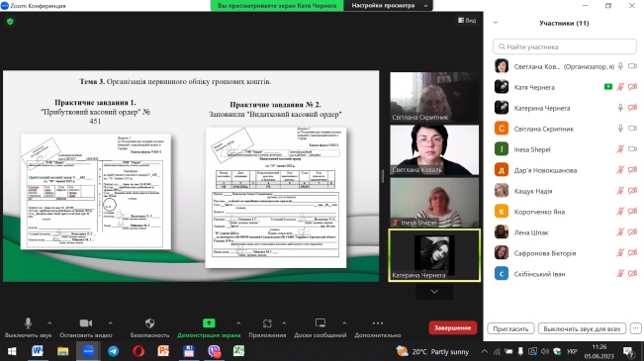Open Доски сообщений whiteboard icon
Screen dimensions: 644x361
click(x=321, y=323)
